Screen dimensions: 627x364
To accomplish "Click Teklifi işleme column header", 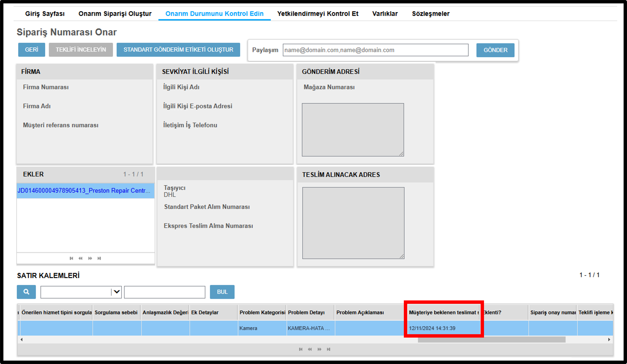I will coord(595,313).
